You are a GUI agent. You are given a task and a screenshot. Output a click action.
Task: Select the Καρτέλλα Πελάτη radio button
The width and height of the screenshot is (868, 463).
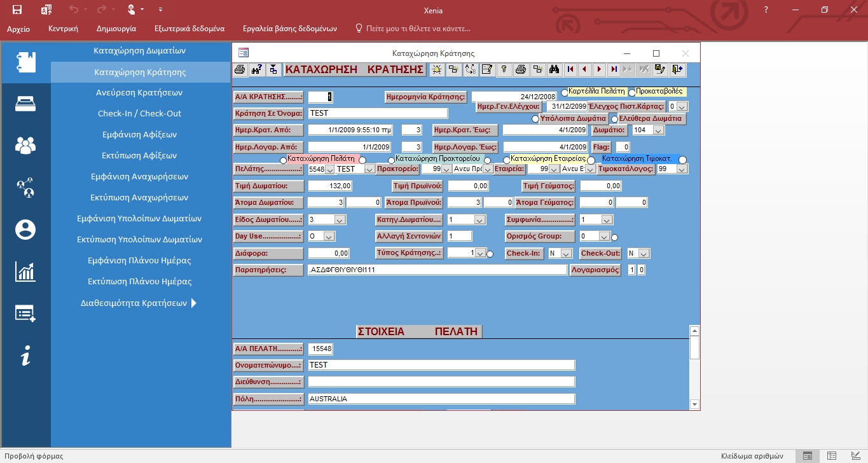(x=565, y=93)
